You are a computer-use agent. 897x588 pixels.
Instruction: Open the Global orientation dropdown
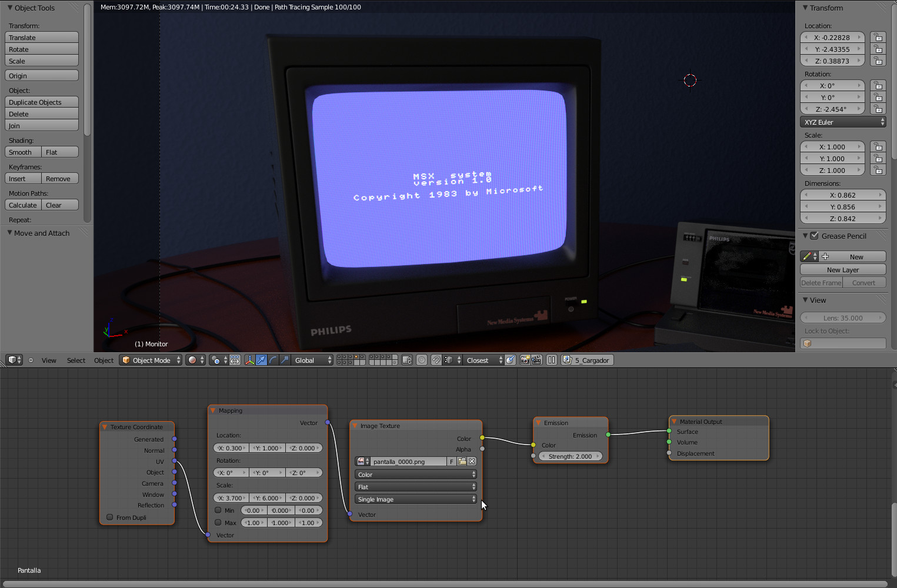[312, 360]
